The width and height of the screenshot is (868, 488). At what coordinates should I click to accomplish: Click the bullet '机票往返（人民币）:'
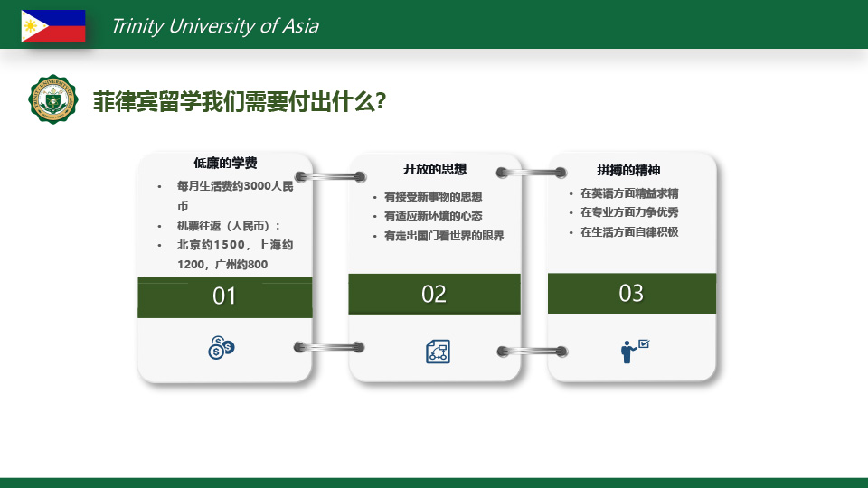coord(229,226)
